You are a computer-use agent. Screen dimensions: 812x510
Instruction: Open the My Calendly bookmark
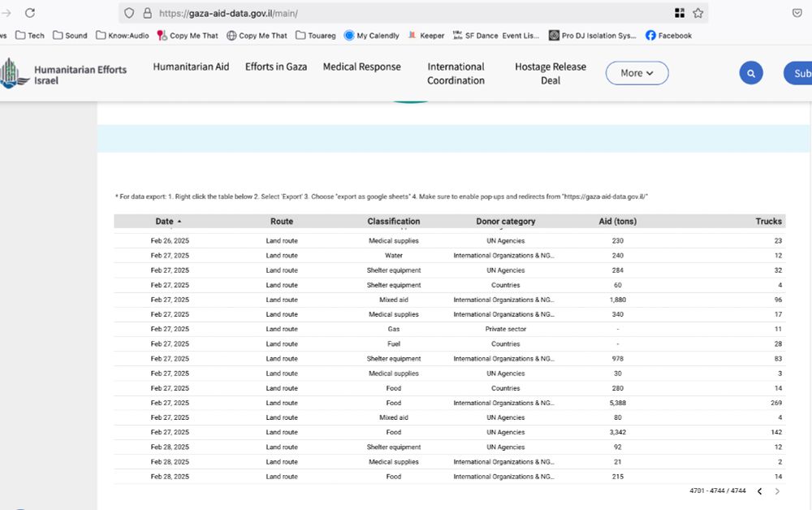click(x=372, y=35)
